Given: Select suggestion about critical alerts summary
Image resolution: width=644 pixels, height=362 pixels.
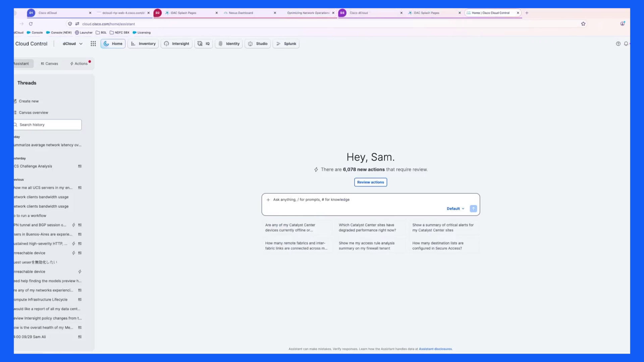Looking at the screenshot, I should 444,228.
